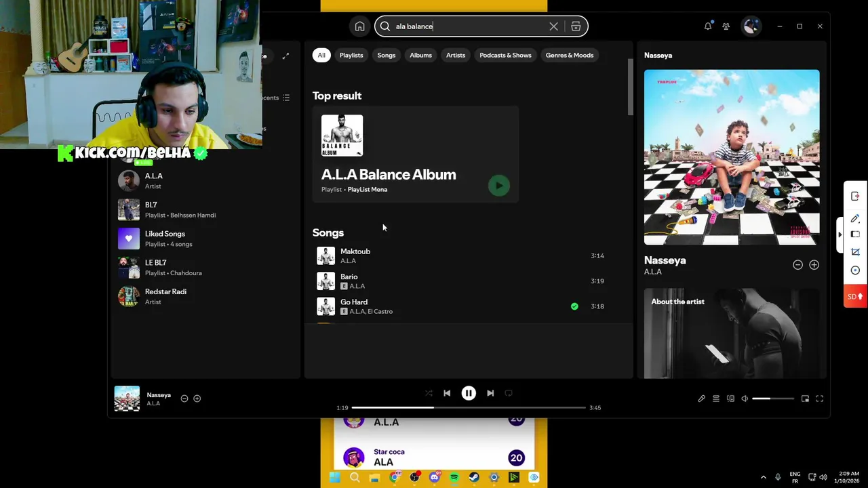Click the red SD upload button

pyautogui.click(x=855, y=296)
